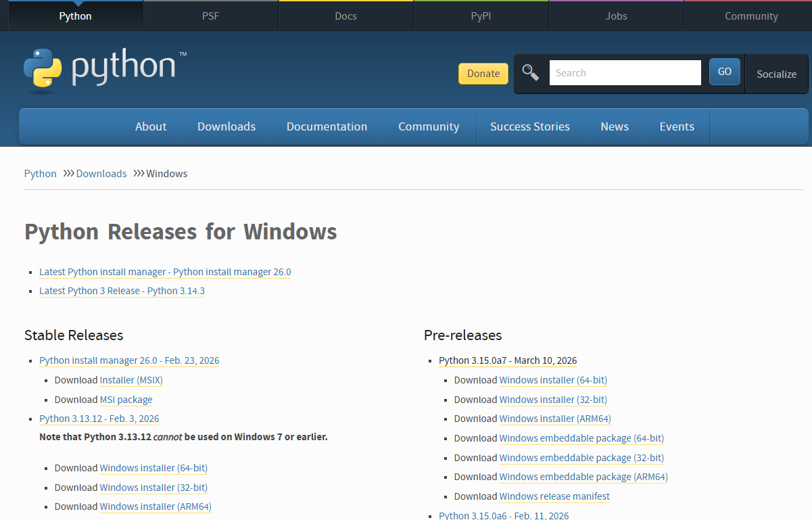Click the yellow Donate button
The height and width of the screenshot is (520, 812).
[x=483, y=74]
